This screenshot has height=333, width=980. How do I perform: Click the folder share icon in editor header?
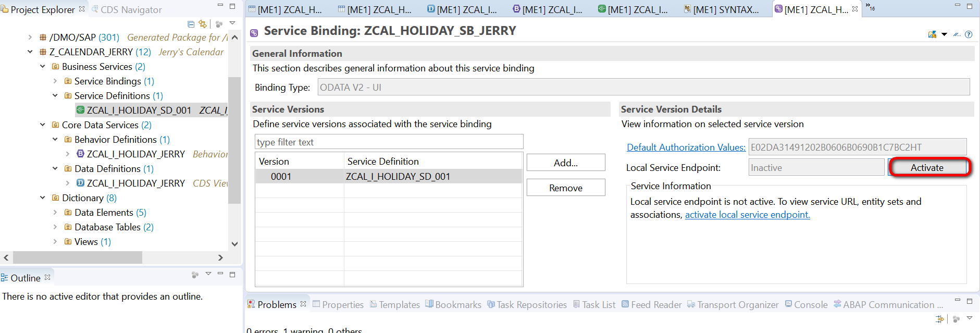click(933, 34)
